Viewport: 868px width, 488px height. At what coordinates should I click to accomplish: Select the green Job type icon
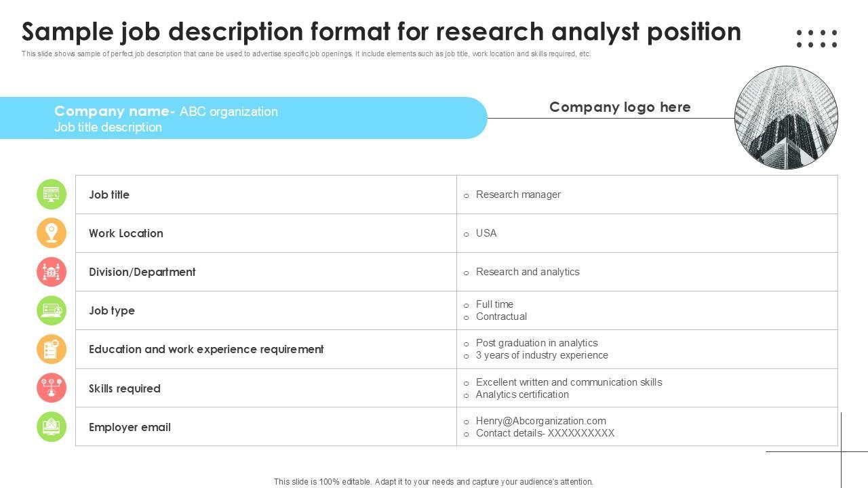pyautogui.click(x=52, y=310)
